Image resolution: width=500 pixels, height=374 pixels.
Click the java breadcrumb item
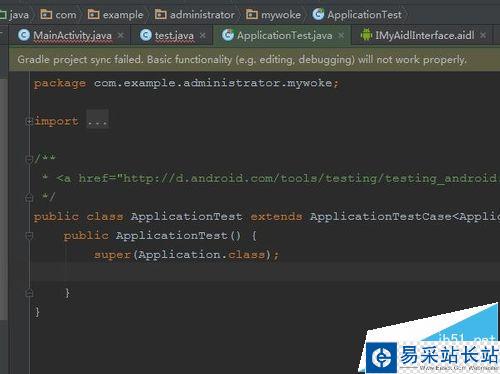point(15,15)
